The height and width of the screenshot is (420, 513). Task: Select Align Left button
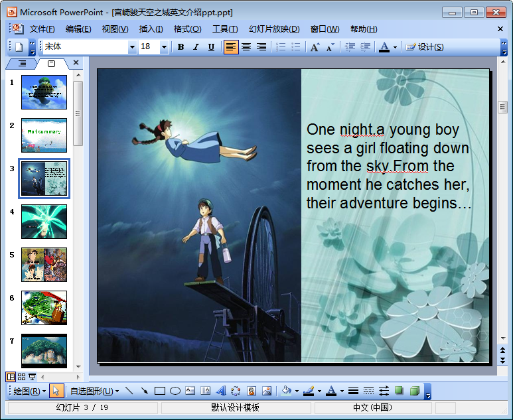click(231, 47)
